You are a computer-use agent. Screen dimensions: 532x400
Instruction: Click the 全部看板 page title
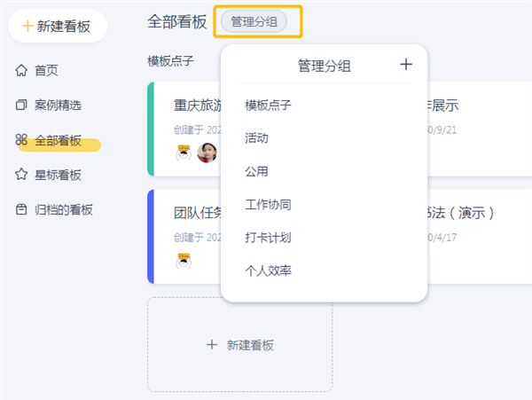click(176, 21)
